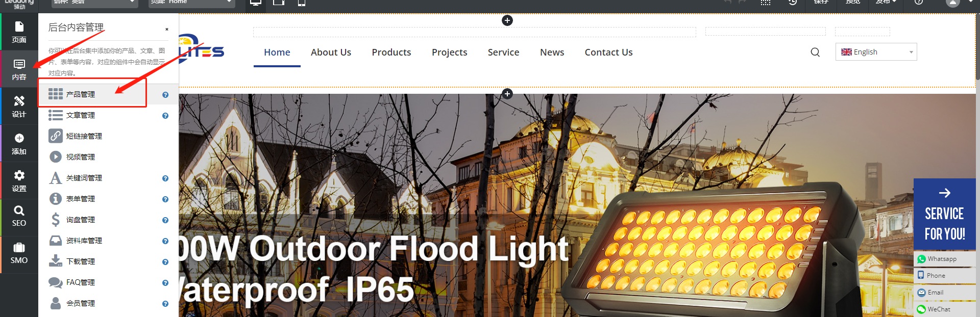Open the 设计 (Design) sidebar panel
Screen dimensions: 980x317
[19, 106]
